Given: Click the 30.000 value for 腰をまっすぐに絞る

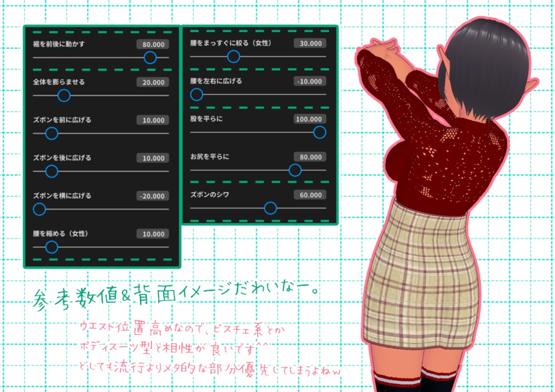Looking at the screenshot, I should click(x=310, y=43).
